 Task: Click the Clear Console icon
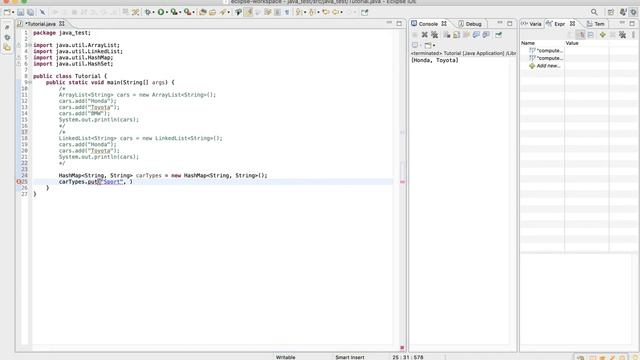click(447, 35)
